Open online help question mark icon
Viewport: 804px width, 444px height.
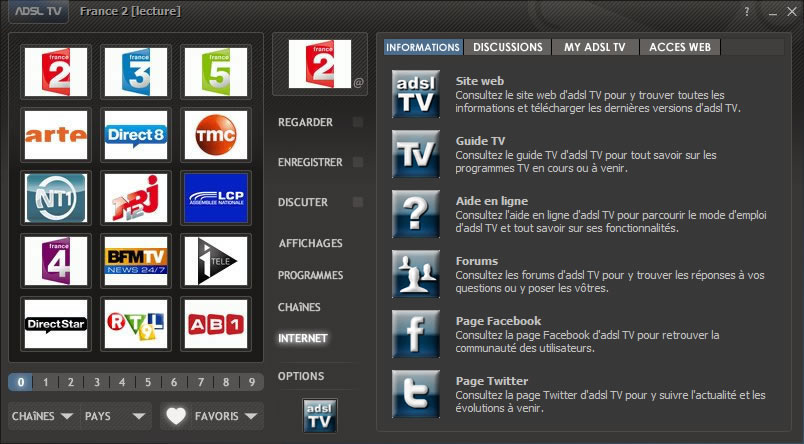(x=416, y=214)
